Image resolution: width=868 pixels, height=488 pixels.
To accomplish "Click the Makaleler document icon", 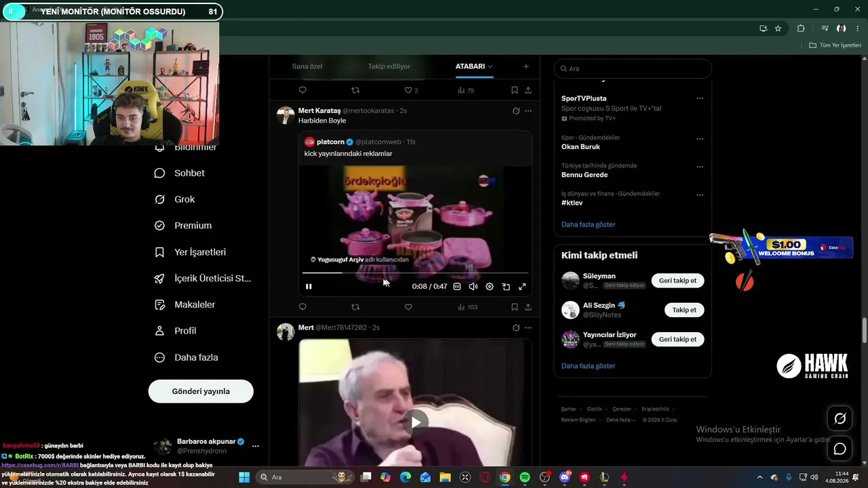I will point(159,305).
